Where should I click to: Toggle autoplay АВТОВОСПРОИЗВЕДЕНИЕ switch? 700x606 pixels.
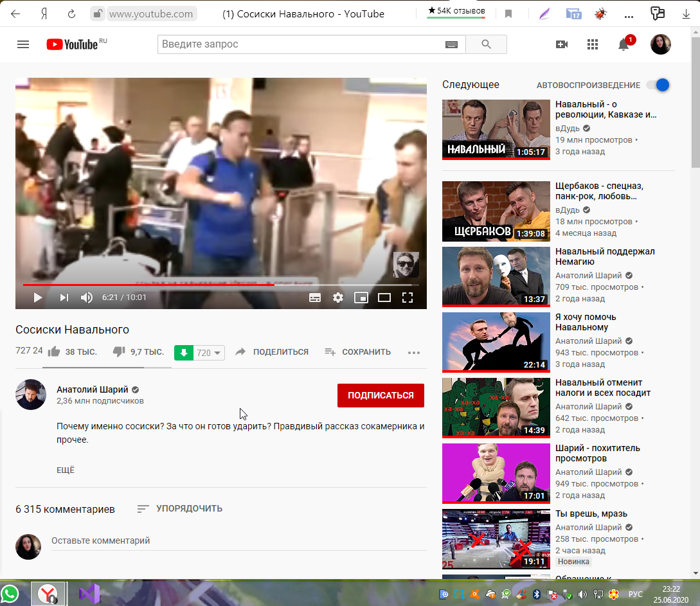659,85
